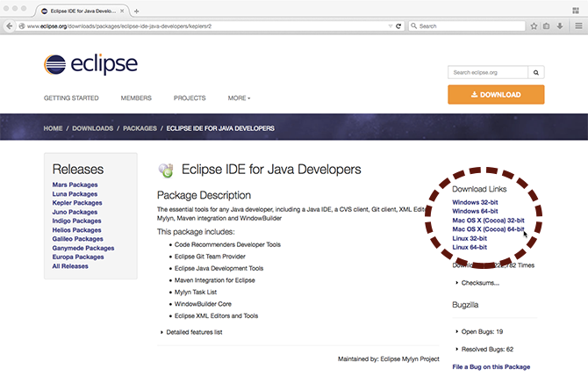This screenshot has width=588, height=384.
Task: Go to PACKAGES in the breadcrumb
Action: [x=140, y=128]
